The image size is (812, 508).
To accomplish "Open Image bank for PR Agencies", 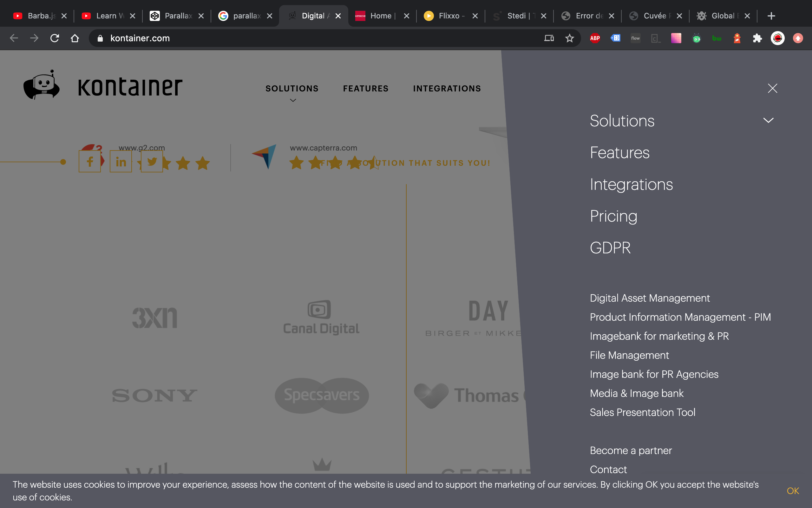I will click(654, 374).
